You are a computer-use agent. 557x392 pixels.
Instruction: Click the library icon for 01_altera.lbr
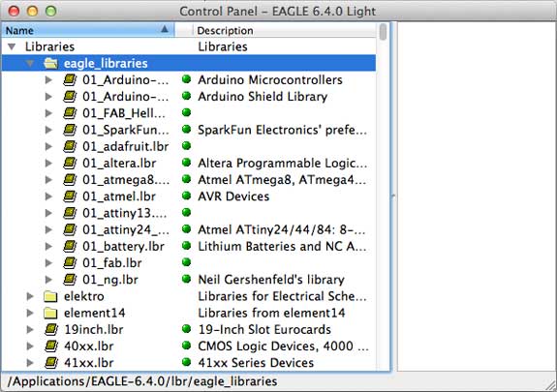70,163
